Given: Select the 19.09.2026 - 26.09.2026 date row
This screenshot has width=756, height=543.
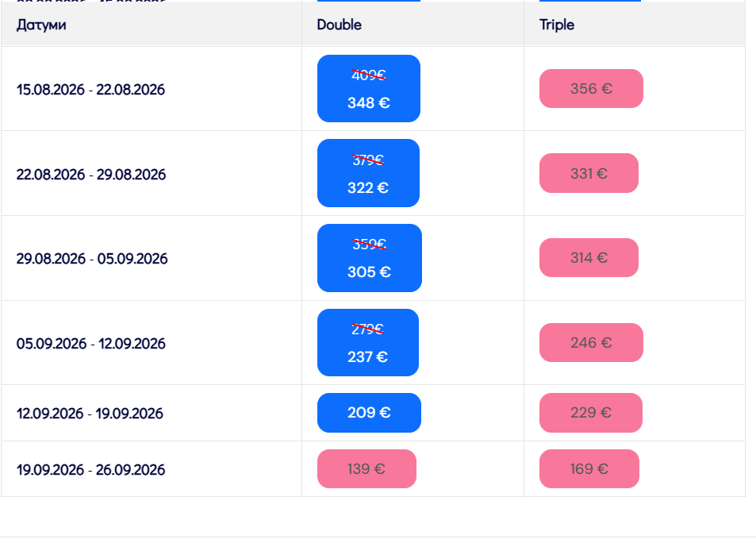Looking at the screenshot, I should pos(90,470).
